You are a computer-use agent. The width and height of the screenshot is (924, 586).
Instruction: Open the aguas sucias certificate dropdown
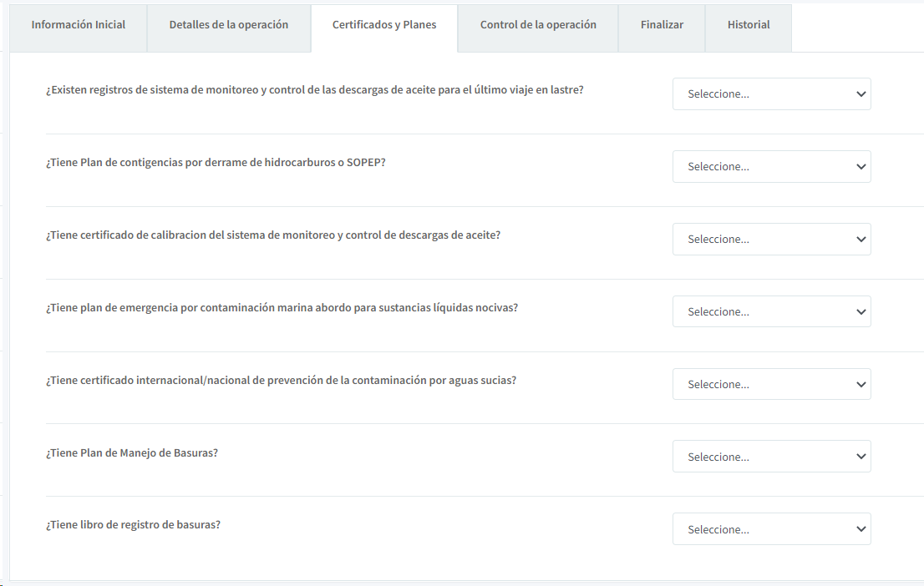click(771, 385)
